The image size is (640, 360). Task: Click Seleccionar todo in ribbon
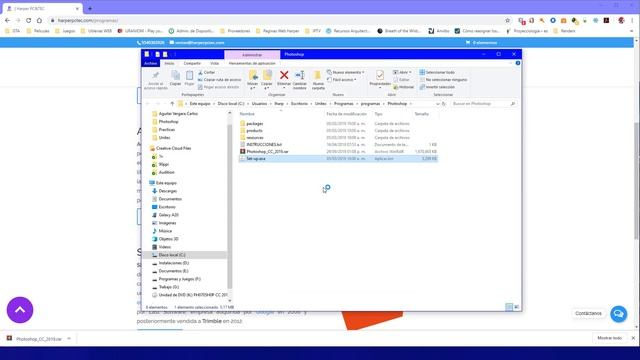[437, 72]
